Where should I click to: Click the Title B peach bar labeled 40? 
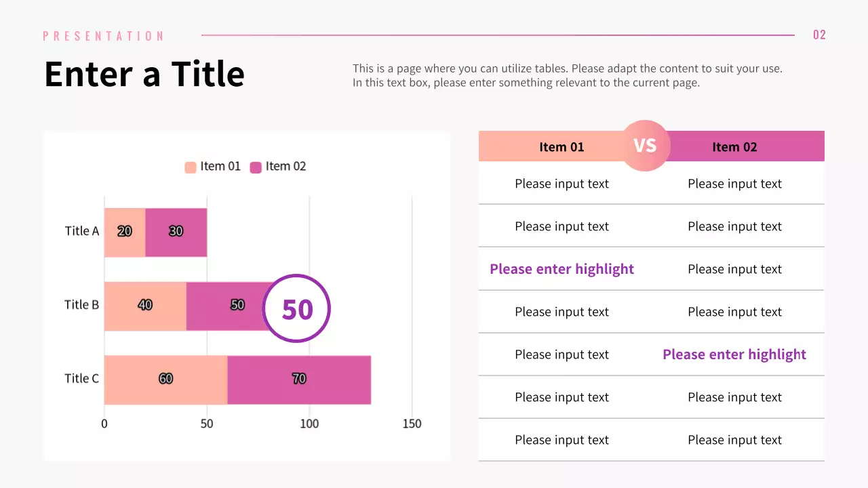[x=145, y=306]
